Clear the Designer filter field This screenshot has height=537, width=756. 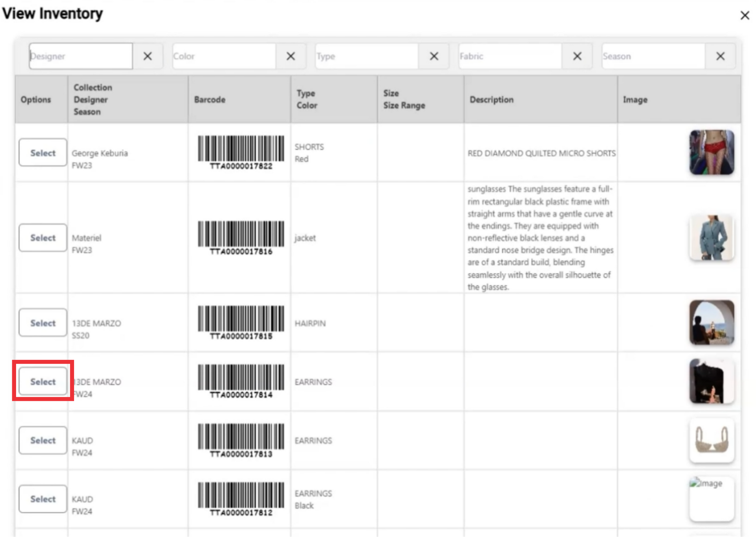click(148, 56)
